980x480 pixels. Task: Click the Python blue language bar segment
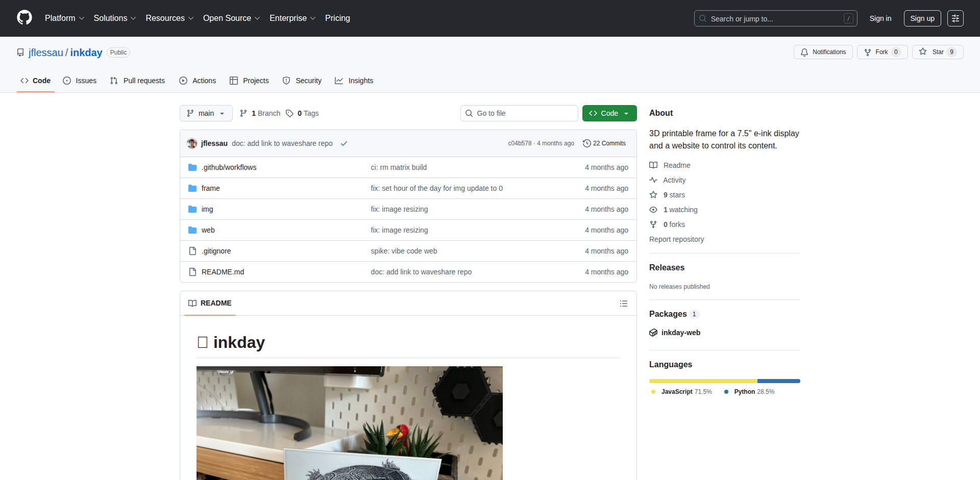click(779, 381)
